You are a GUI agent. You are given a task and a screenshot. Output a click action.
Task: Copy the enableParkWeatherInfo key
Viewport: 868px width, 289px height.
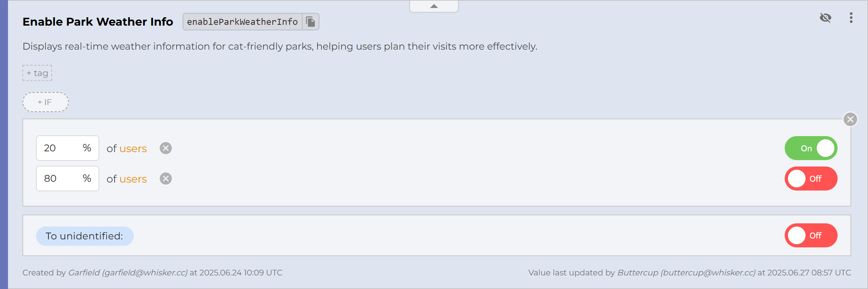tap(311, 21)
